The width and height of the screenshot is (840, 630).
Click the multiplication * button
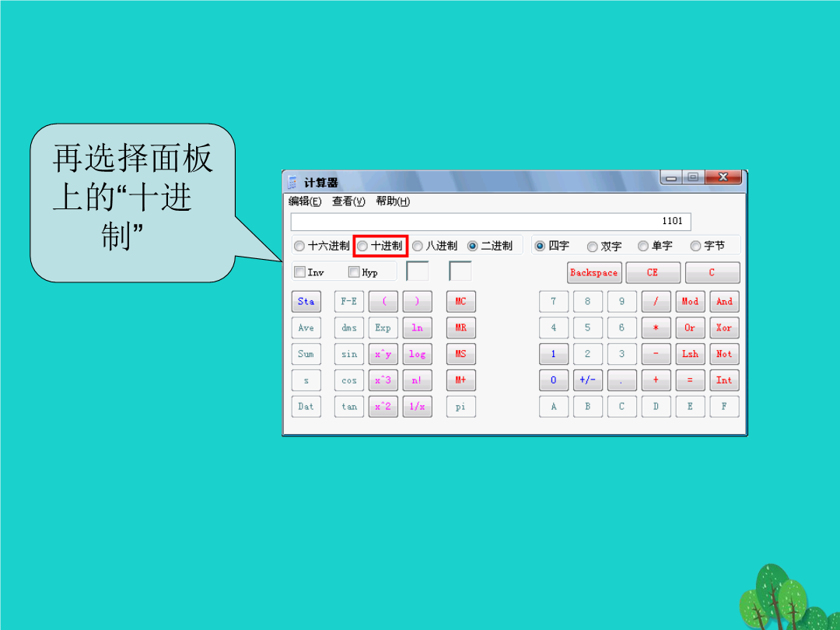coord(656,328)
